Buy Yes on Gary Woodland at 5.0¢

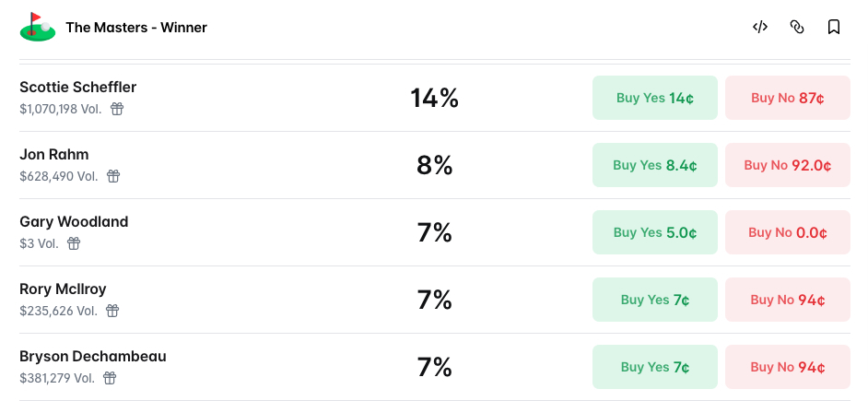[654, 232]
